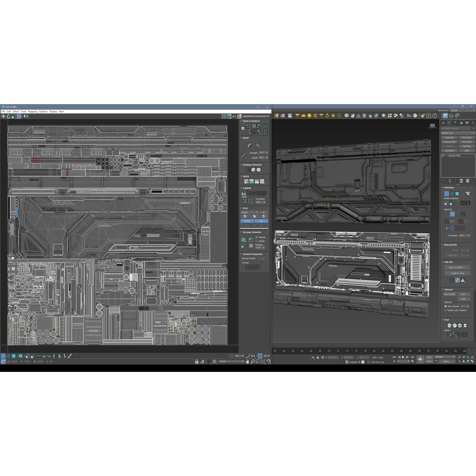The height and width of the screenshot is (476, 476).
Task: Click the Edit Poly modifier button
Action: click(467, 146)
